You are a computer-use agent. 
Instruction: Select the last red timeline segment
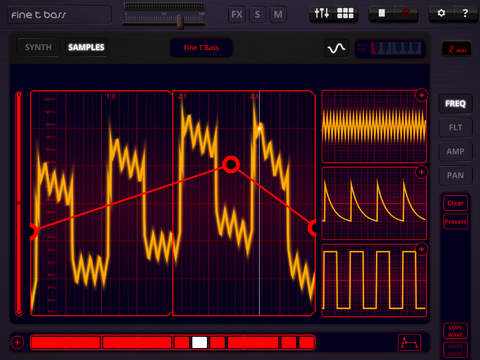pos(307,342)
